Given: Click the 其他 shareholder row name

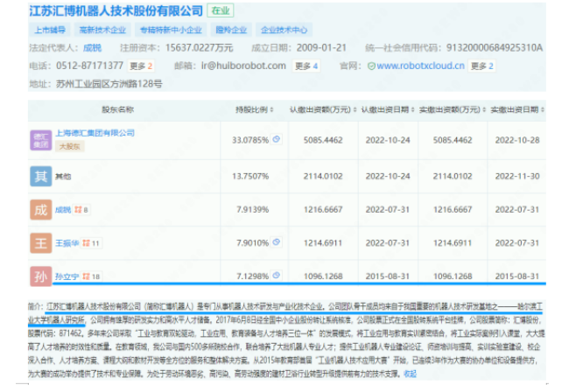Looking at the screenshot, I should click(63, 176).
